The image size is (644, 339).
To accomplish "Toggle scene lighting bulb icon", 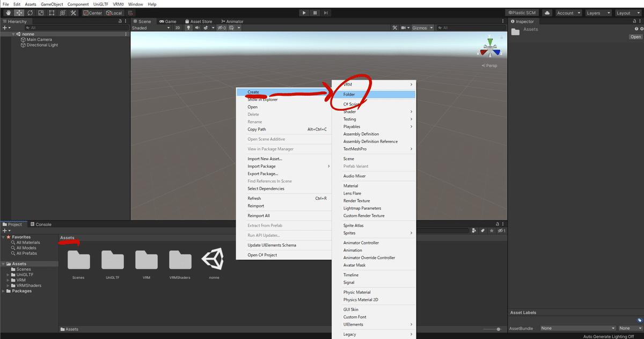I will point(188,28).
